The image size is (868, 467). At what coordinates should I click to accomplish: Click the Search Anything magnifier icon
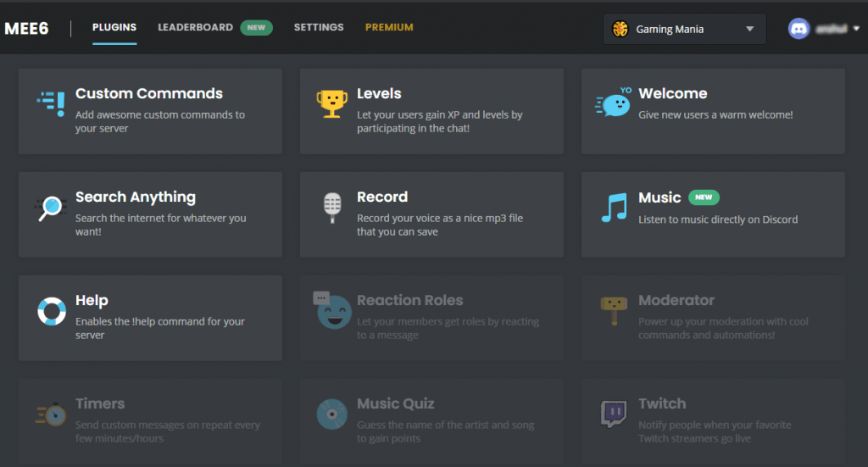51,208
